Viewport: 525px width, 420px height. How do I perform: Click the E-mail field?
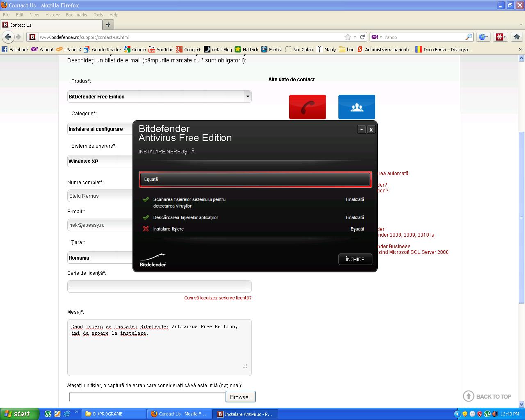[x=100, y=225]
